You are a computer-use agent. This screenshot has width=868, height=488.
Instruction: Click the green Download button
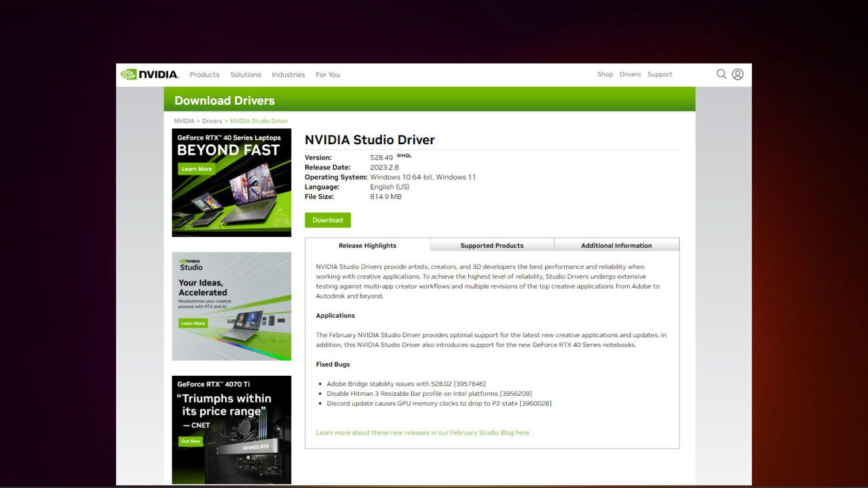click(x=327, y=220)
